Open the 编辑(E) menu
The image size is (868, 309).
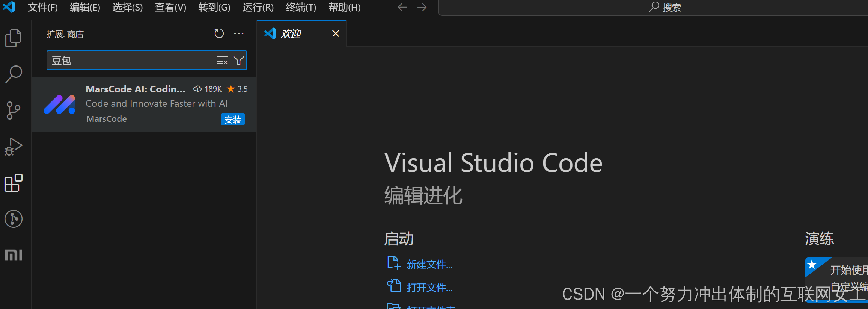[85, 7]
